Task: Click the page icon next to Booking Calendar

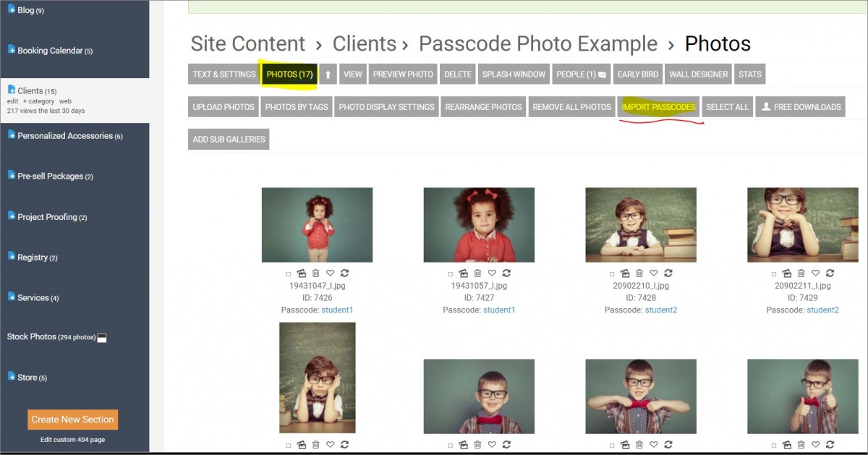Action: coord(12,50)
